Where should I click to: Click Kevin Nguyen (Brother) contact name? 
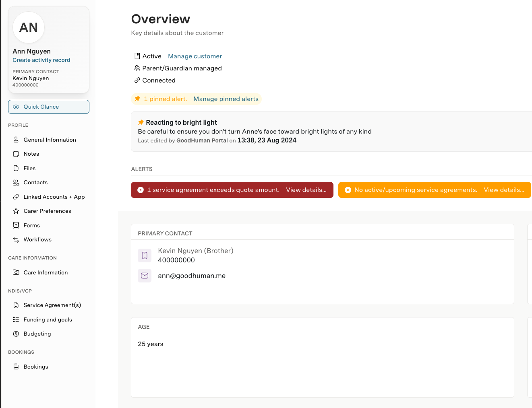coord(196,251)
